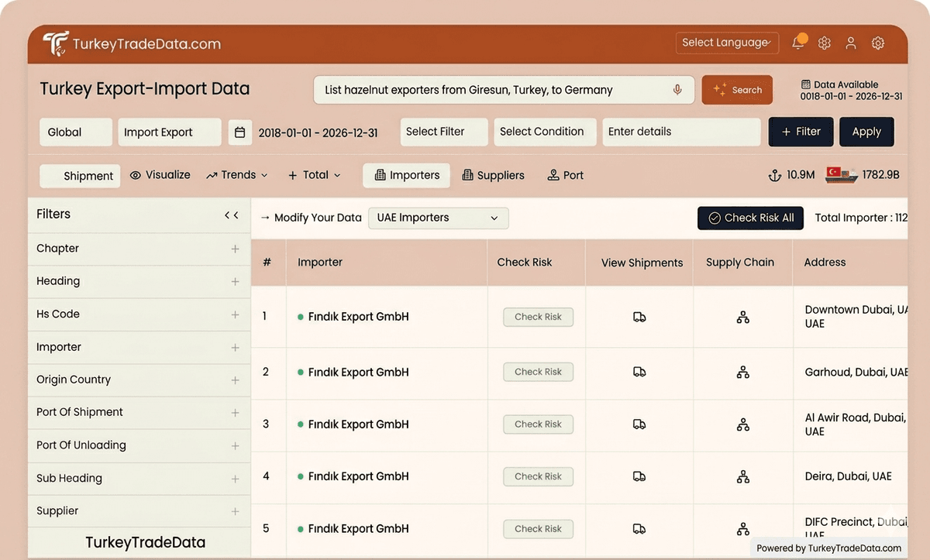
Task: Click the calendar icon beside date range
Action: click(240, 132)
